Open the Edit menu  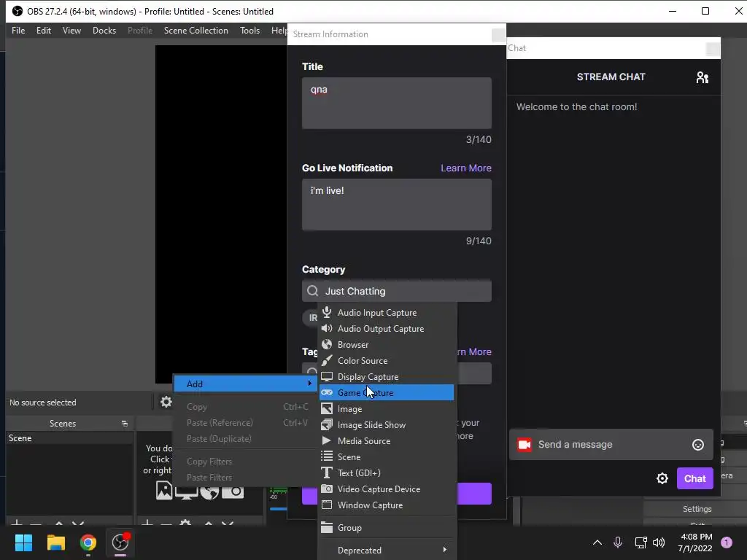click(x=43, y=31)
